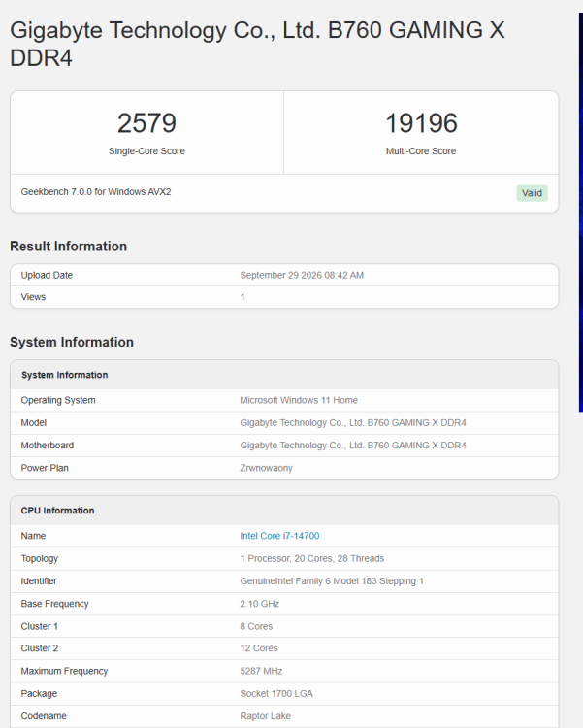Screen dimensions: 583x728
Task: Select the Multi-Core Score value 19196
Action: coord(421,123)
